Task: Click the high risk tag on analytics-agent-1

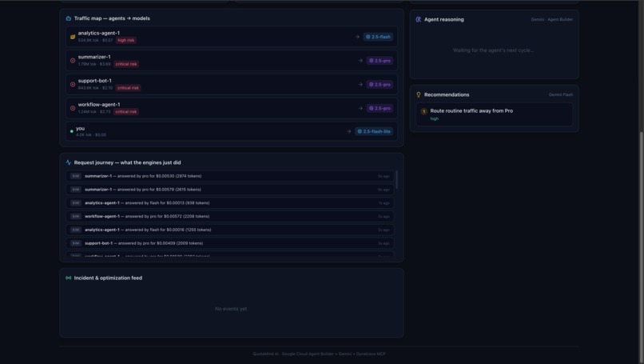Action: (x=125, y=40)
